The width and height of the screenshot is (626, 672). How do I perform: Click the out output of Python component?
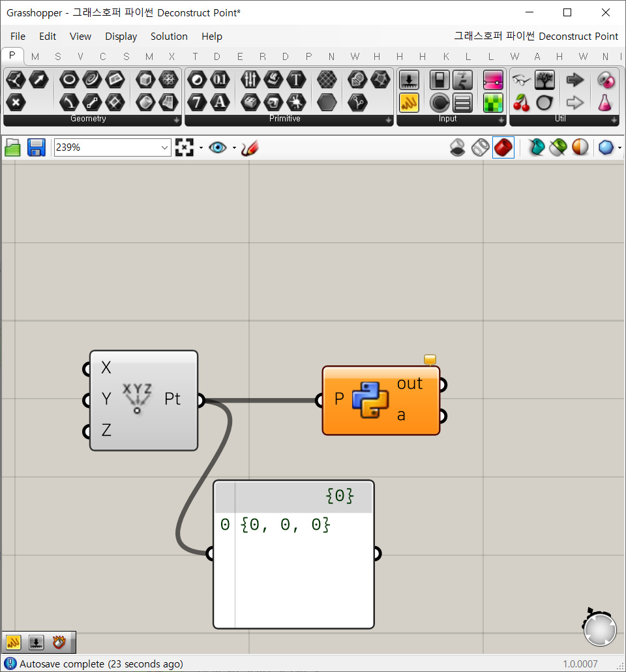pyautogui.click(x=410, y=384)
